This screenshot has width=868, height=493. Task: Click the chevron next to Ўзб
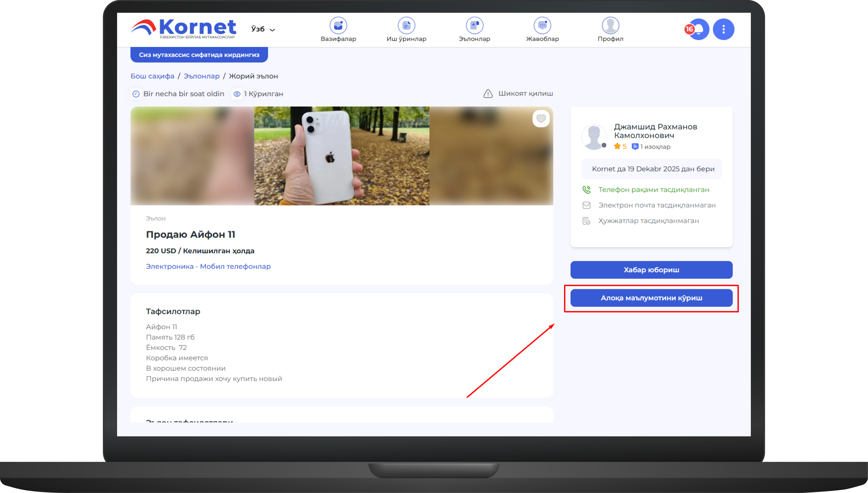272,30
